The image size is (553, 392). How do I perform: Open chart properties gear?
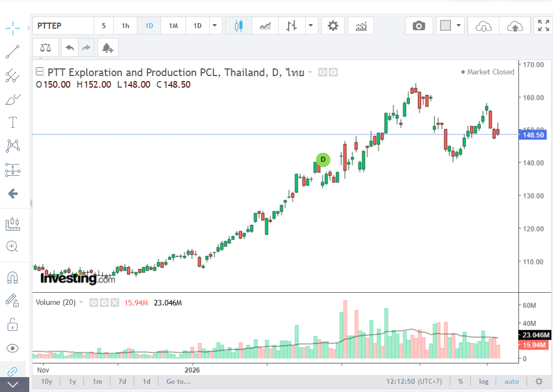(x=333, y=26)
